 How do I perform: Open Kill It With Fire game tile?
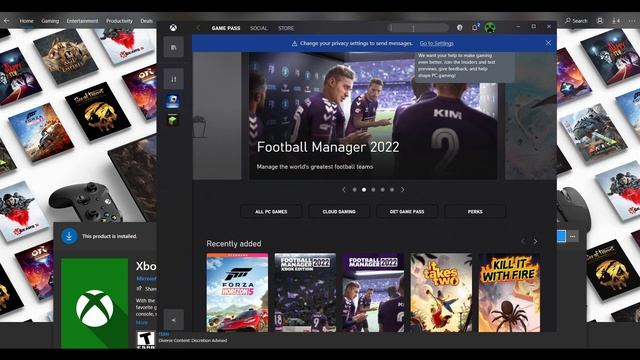(x=509, y=292)
